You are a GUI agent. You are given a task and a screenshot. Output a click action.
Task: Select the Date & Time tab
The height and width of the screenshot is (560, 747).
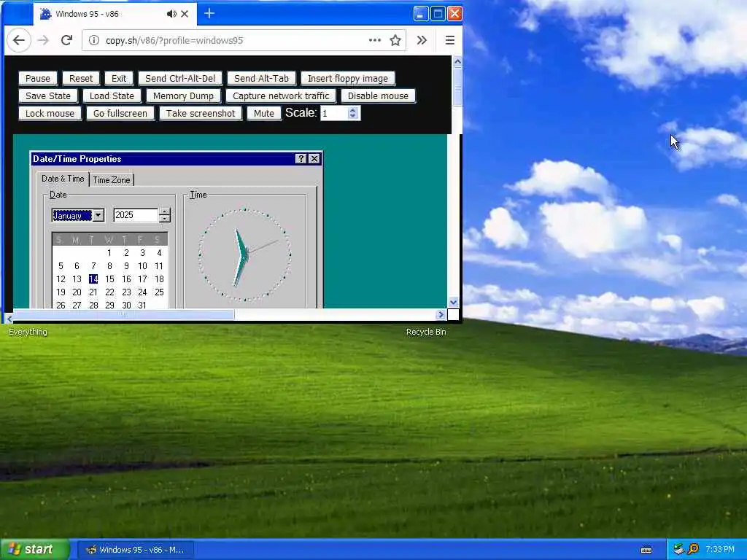(63, 179)
